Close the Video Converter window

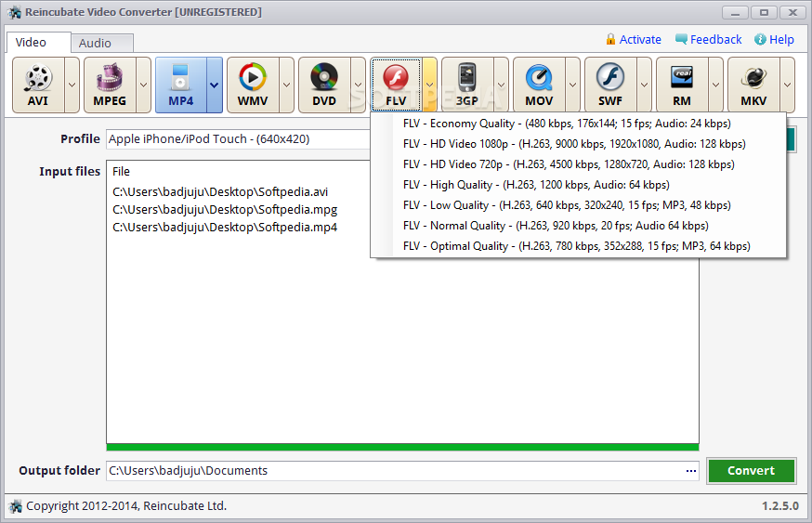tap(792, 13)
